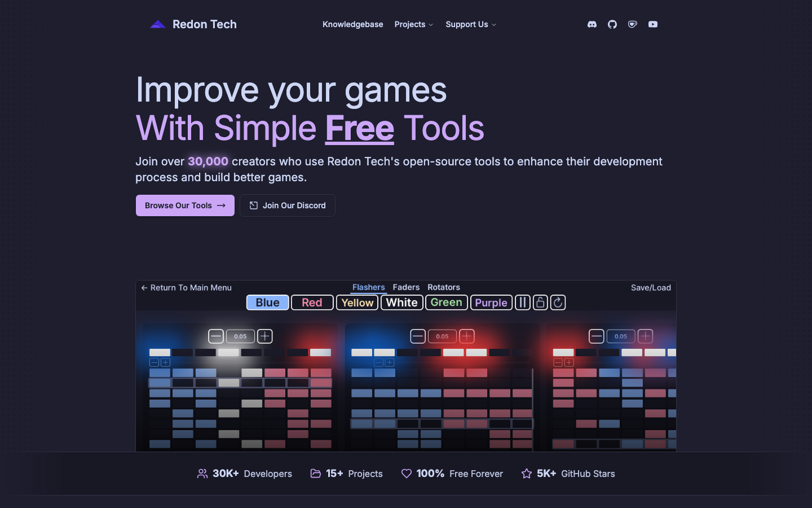Click the arrow icon inside Browse Our Tools
This screenshot has height=508, width=812.
tap(222, 205)
